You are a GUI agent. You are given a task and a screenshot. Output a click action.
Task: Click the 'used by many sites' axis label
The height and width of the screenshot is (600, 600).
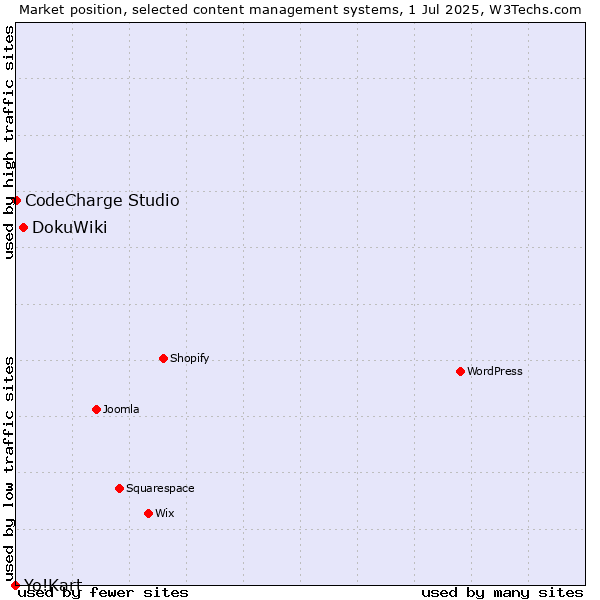click(502, 593)
